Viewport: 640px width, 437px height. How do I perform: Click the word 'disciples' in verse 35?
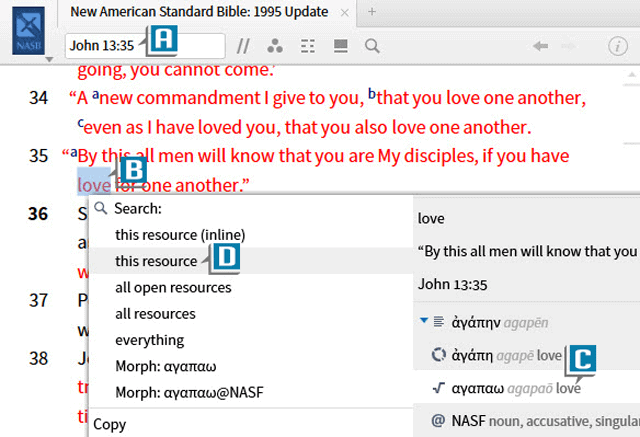pyautogui.click(x=440, y=156)
